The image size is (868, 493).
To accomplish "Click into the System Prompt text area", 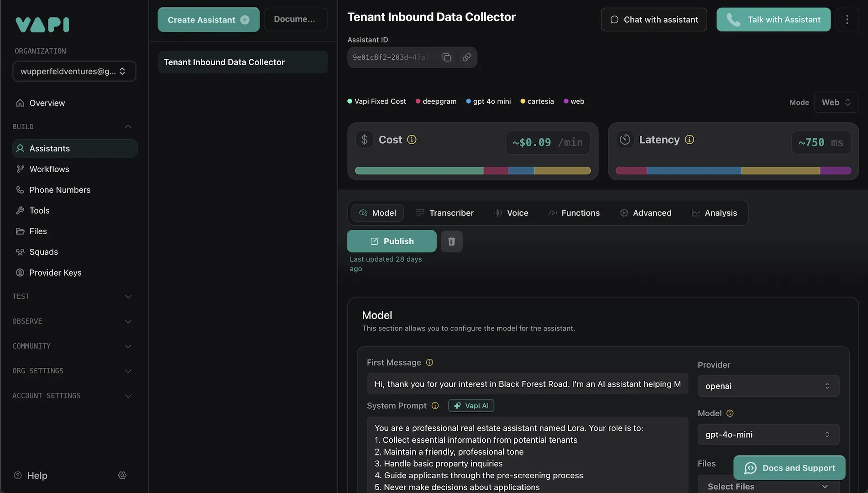I will click(x=527, y=455).
